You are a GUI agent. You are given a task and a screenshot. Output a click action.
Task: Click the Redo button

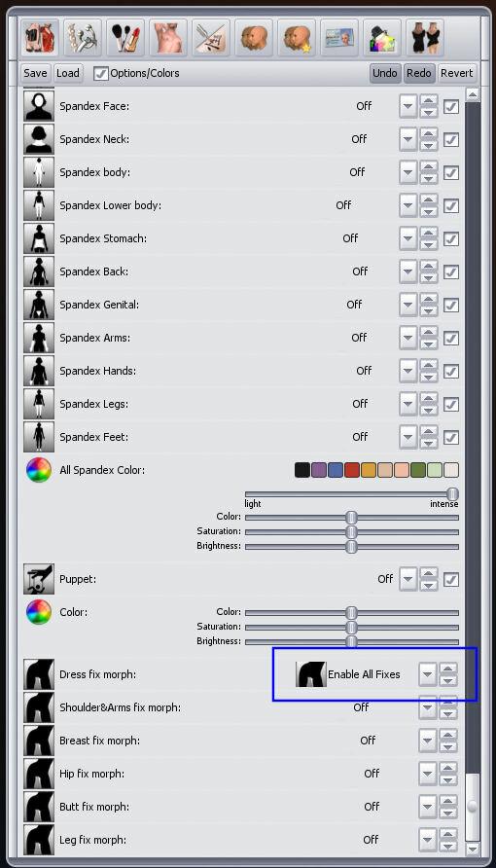[418, 73]
